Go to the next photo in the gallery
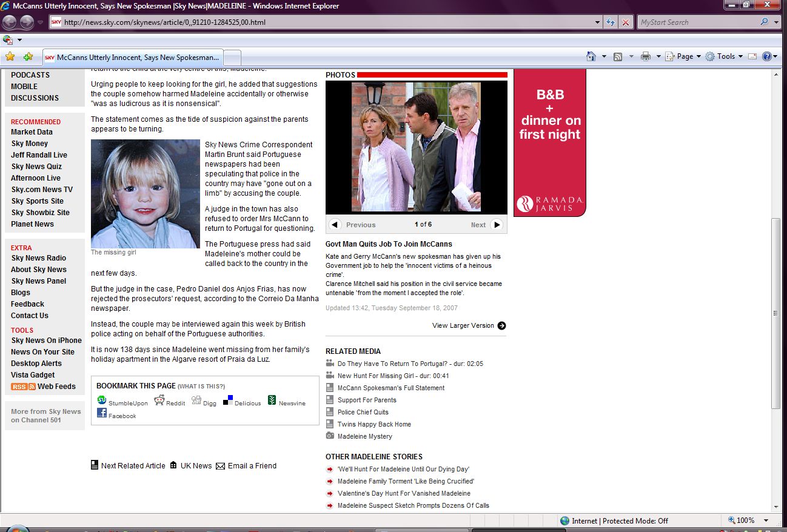787x532 pixels. (x=497, y=225)
